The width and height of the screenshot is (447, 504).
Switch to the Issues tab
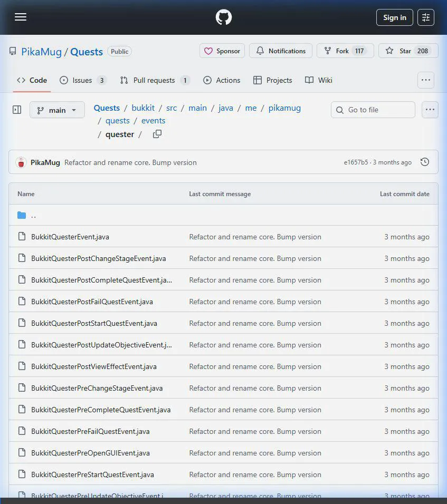tap(83, 80)
